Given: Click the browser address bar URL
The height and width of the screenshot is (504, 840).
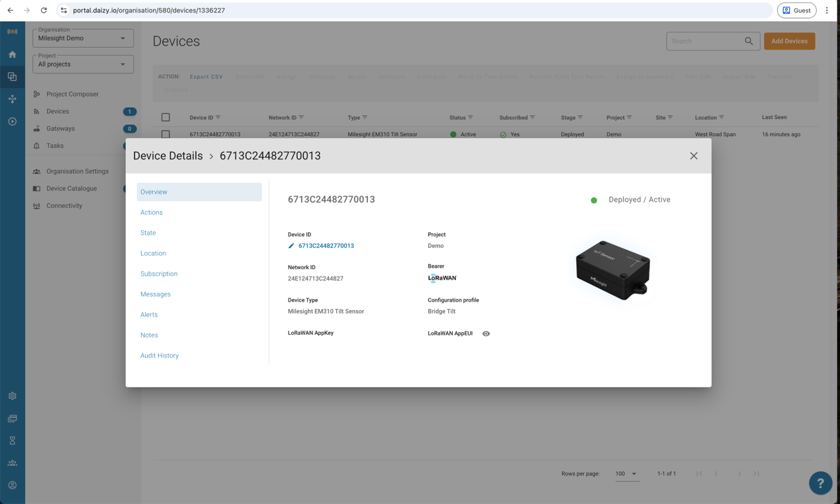Looking at the screenshot, I should pos(149,11).
